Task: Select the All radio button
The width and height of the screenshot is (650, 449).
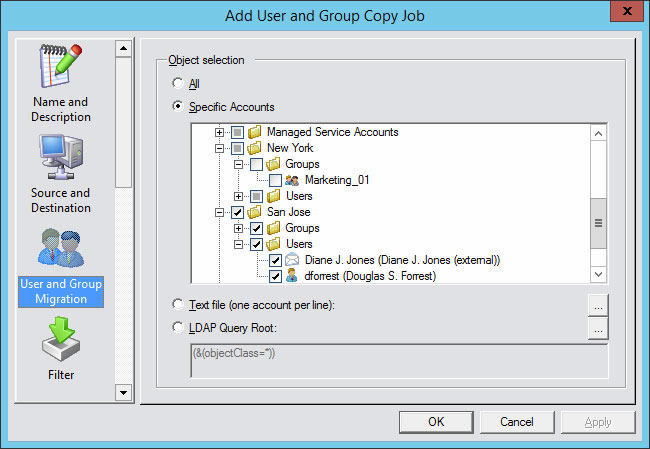Action: pyautogui.click(x=178, y=83)
